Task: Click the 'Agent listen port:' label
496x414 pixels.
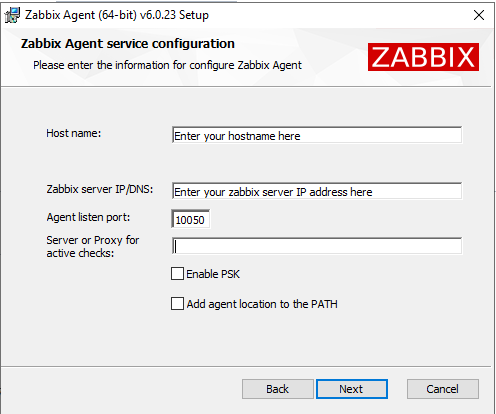Action: (88, 217)
